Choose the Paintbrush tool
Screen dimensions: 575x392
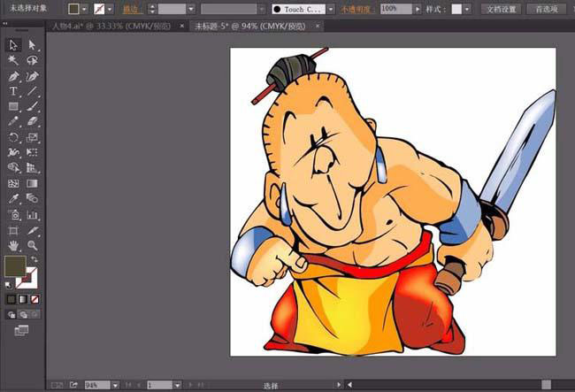pos(32,106)
